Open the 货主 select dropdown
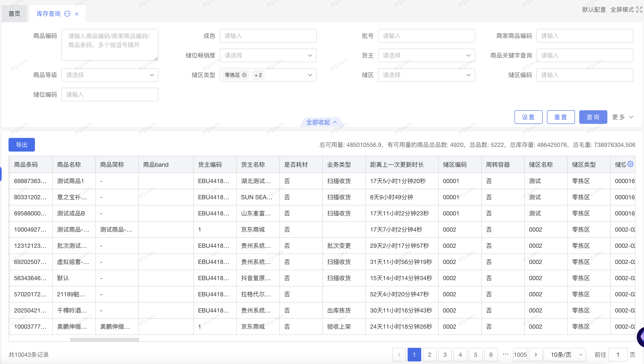Screen dimensions: 644x364 [426, 55]
